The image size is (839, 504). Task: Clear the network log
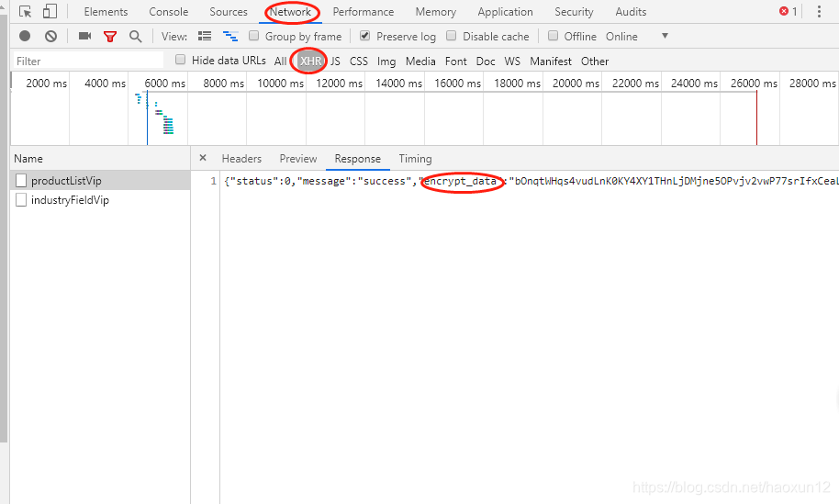(50, 36)
